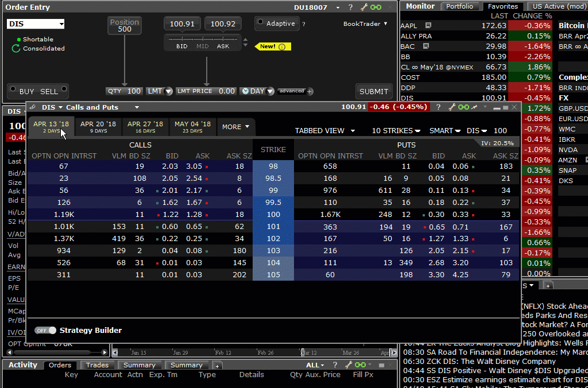Open BAC note icon in Monitor
588x388 pixels.
[425, 46]
